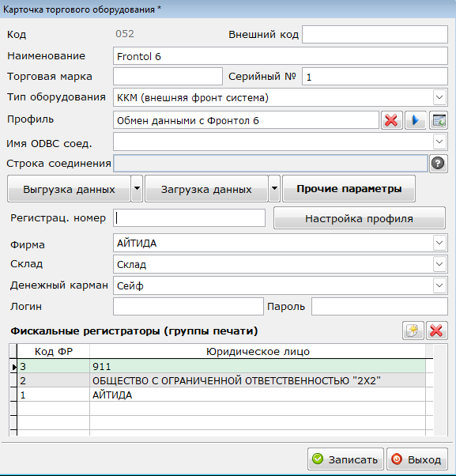The image size is (456, 476).
Task: Open the Склад dropdown list
Action: coord(439,264)
